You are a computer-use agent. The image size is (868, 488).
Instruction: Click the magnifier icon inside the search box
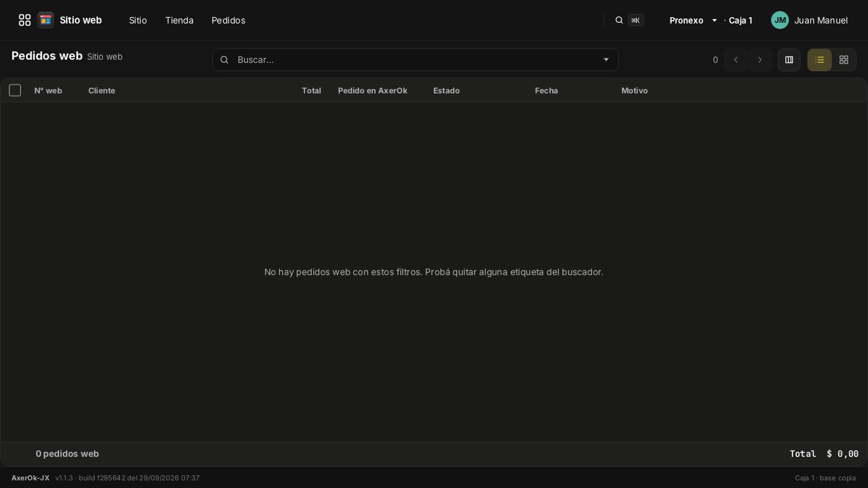click(x=224, y=60)
